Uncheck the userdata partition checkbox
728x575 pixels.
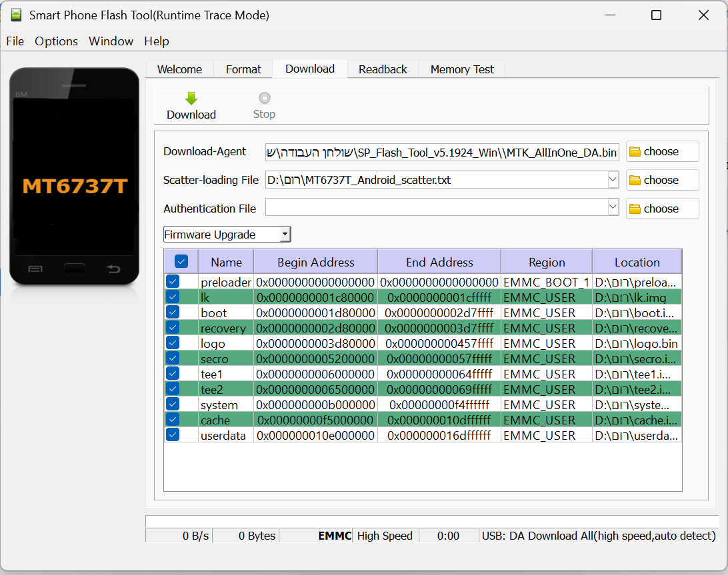[173, 435]
